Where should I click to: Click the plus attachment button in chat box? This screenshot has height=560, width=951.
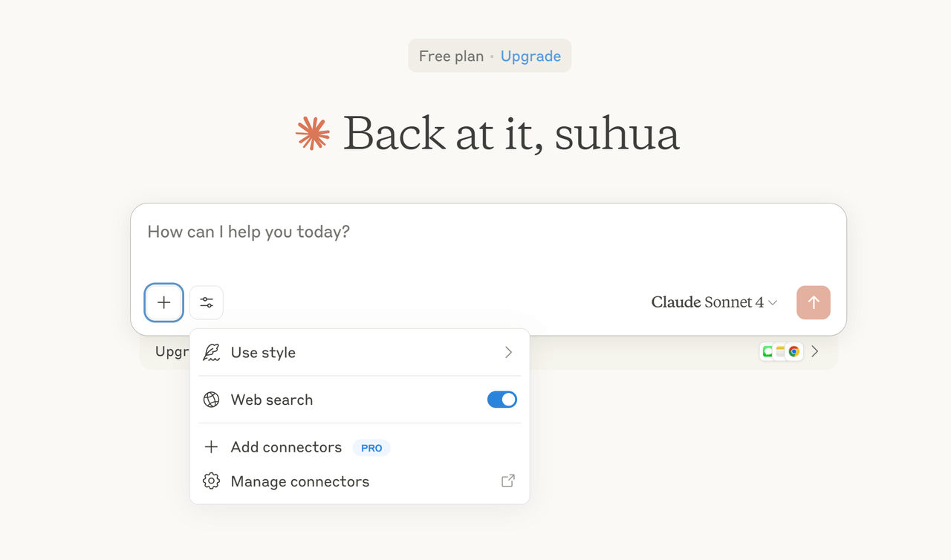[163, 302]
